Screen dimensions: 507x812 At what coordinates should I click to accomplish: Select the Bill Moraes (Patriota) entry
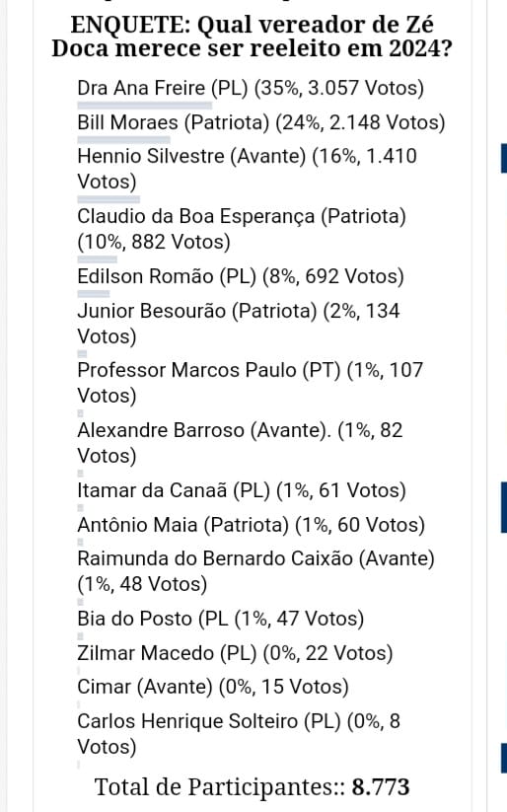(x=261, y=122)
